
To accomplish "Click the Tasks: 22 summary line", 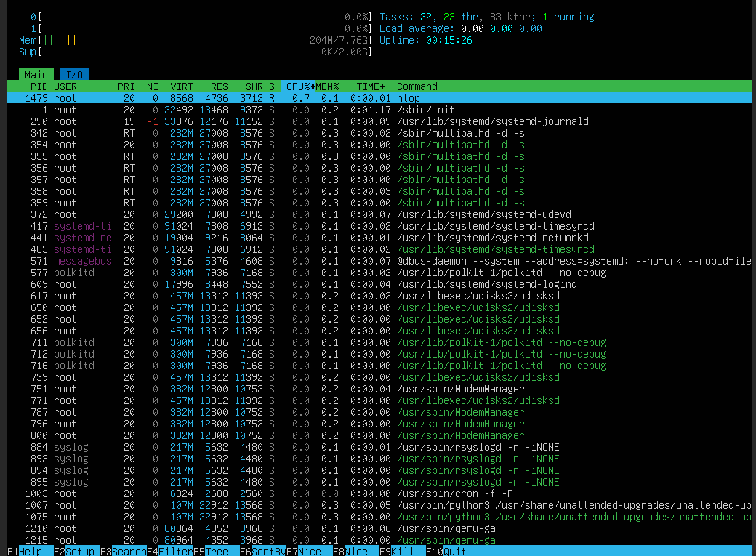I will click(486, 17).
